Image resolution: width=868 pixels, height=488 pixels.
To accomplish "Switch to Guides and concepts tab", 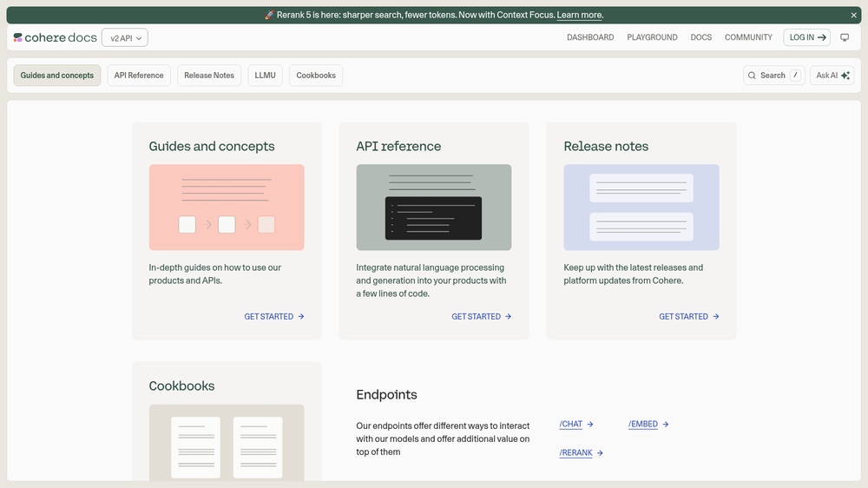I will [57, 76].
